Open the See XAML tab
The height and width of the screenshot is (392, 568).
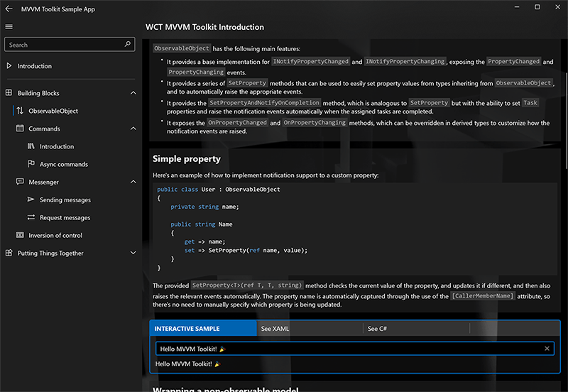(x=310, y=328)
